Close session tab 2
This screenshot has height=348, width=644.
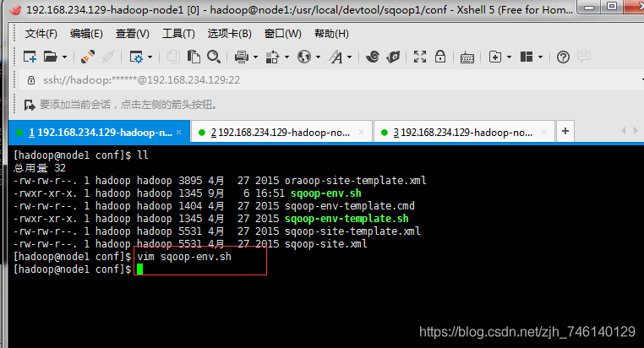[x=361, y=132]
